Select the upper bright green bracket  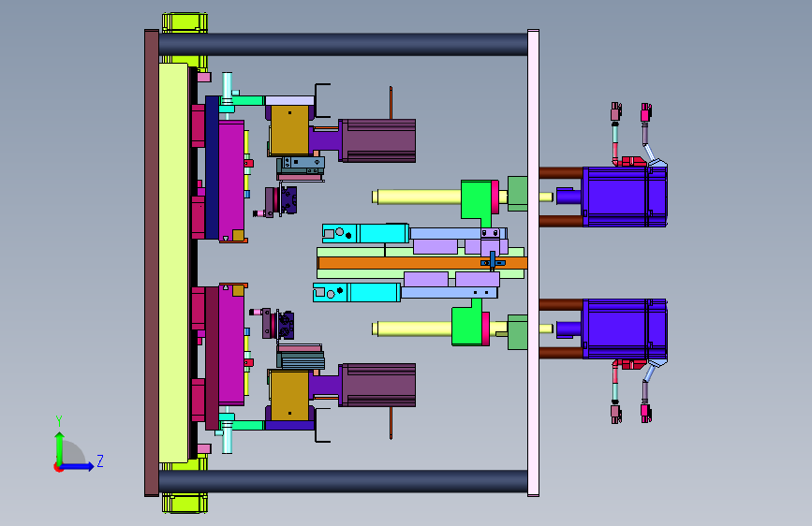(x=476, y=200)
